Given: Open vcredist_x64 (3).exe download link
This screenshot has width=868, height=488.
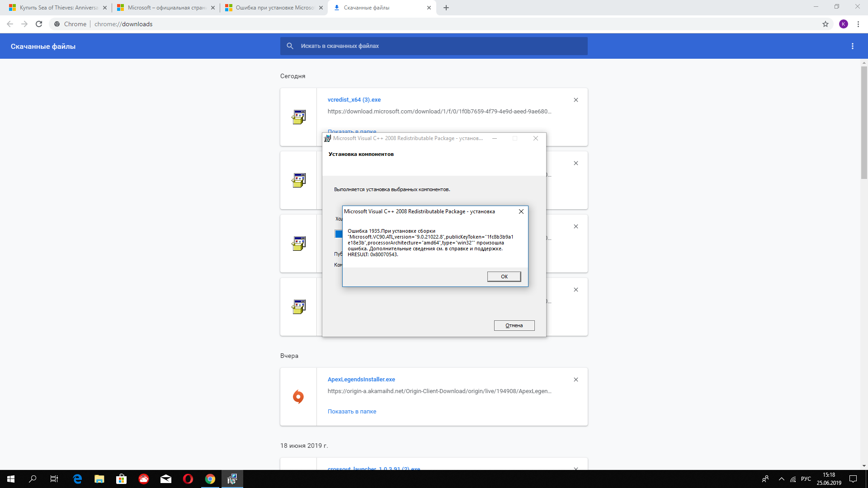Looking at the screenshot, I should click(x=354, y=100).
